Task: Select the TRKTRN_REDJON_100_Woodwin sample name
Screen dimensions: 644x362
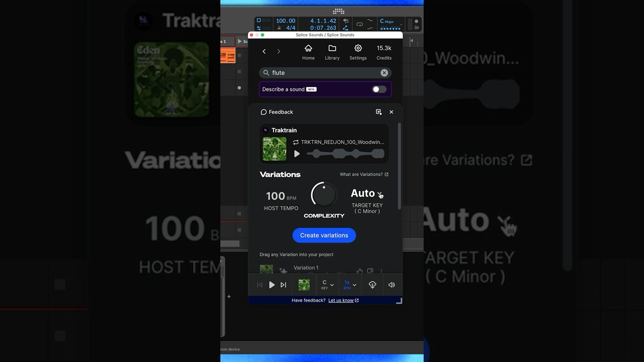Action: click(x=343, y=142)
